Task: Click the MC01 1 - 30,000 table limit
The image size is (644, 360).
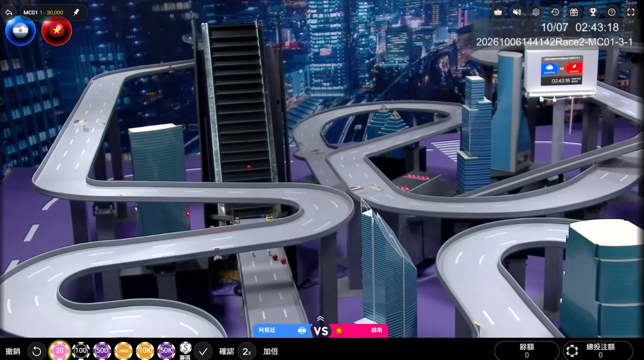Action: (43, 13)
